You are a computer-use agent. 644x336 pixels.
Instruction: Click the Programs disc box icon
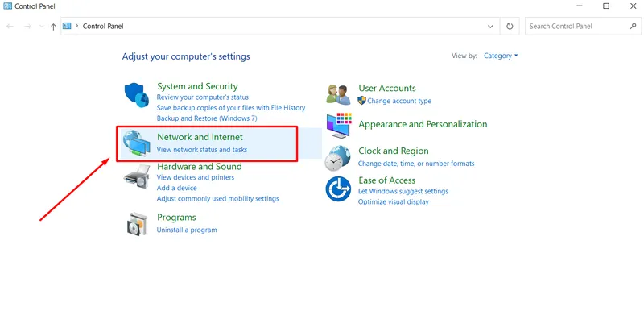click(137, 224)
